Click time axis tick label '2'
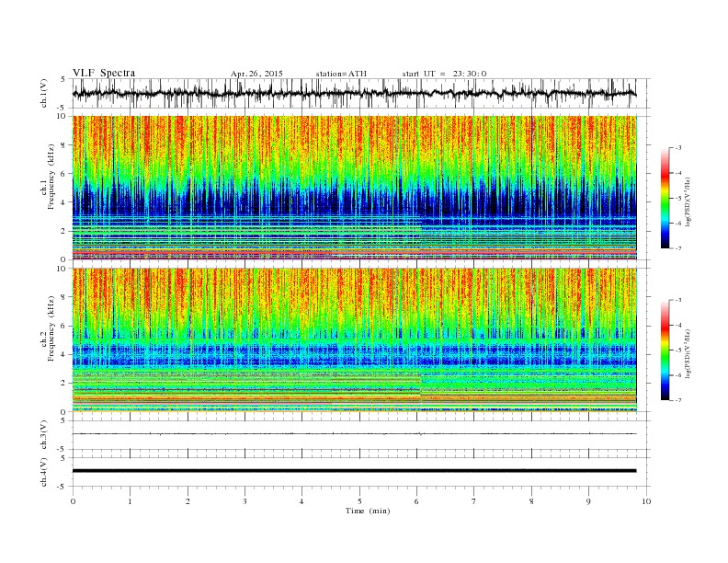Screen dimensions: 728x563 (x=188, y=501)
